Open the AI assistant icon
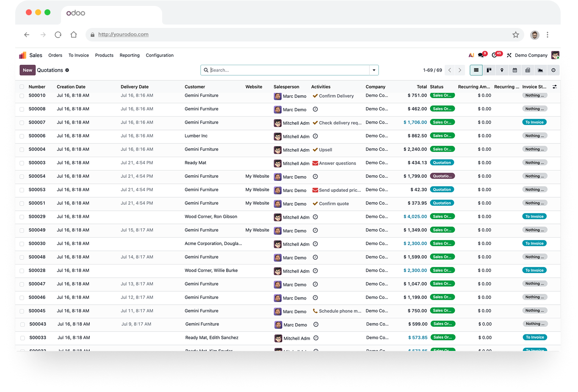The height and width of the screenshot is (392, 578). click(471, 55)
